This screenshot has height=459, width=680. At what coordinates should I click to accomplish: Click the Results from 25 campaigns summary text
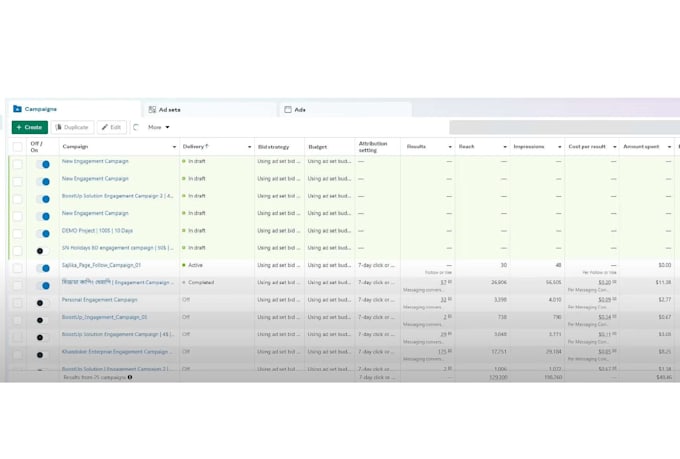[94, 377]
